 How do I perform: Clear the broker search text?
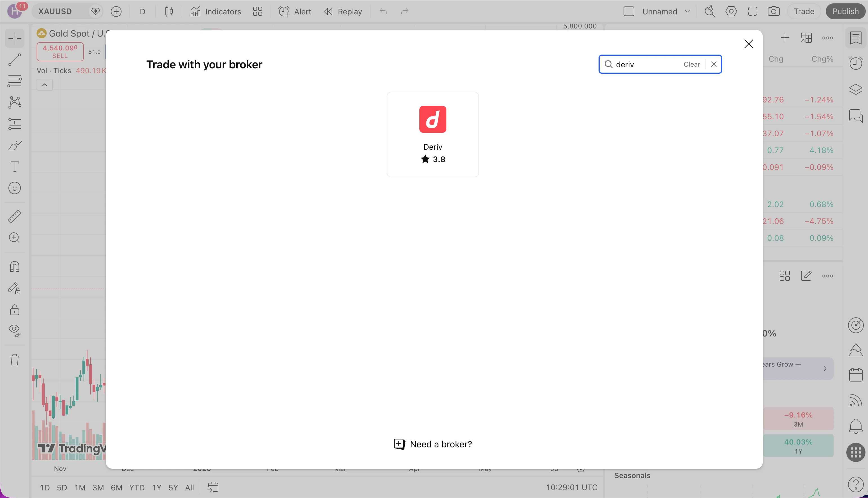tap(692, 64)
